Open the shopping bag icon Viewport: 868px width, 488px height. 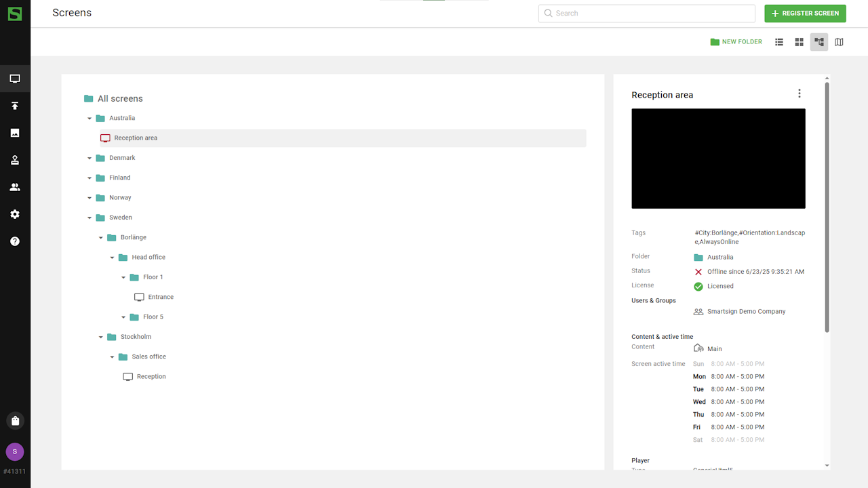pyautogui.click(x=15, y=421)
